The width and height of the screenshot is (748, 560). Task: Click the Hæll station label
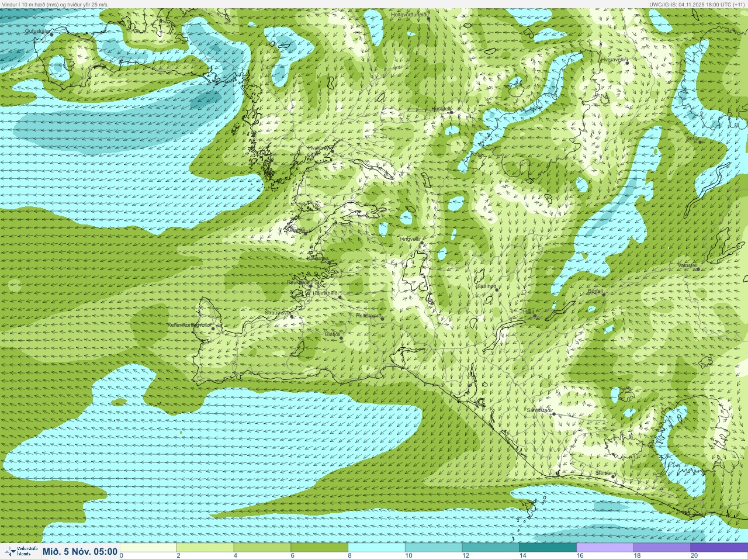529,312
